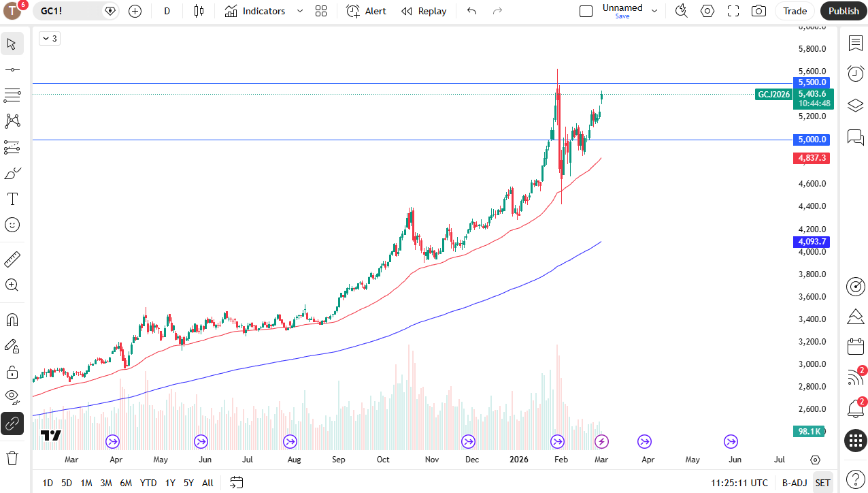Image resolution: width=868 pixels, height=493 pixels.
Task: Set range to 3M
Action: coord(106,483)
